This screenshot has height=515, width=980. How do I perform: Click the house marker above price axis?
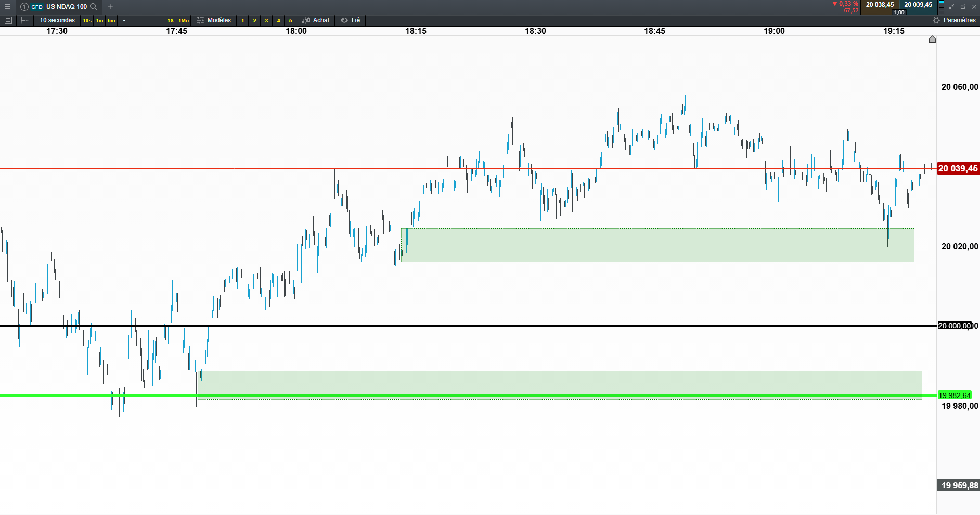coord(932,39)
